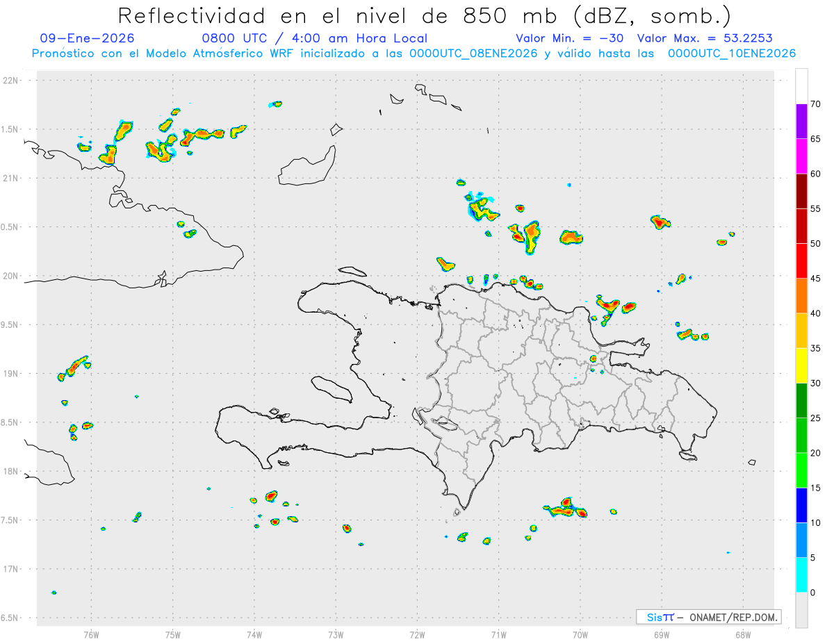Click the '60' colorbar tick label
This screenshot has width=834, height=644.
tap(815, 174)
